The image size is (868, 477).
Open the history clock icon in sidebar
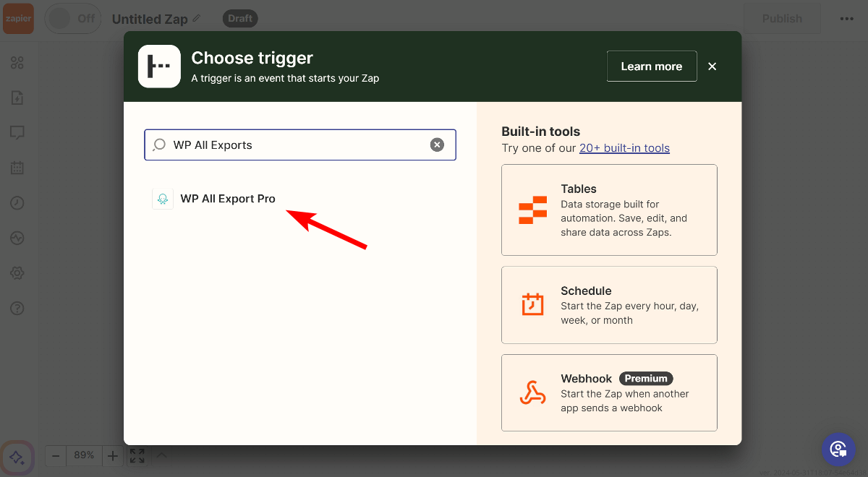[17, 203]
